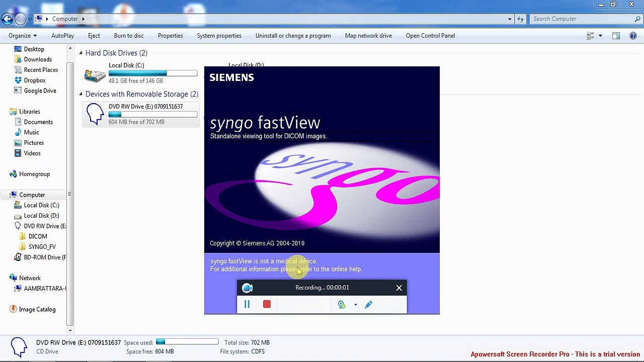Select the pencil annotation tool in recorder

pos(368,304)
